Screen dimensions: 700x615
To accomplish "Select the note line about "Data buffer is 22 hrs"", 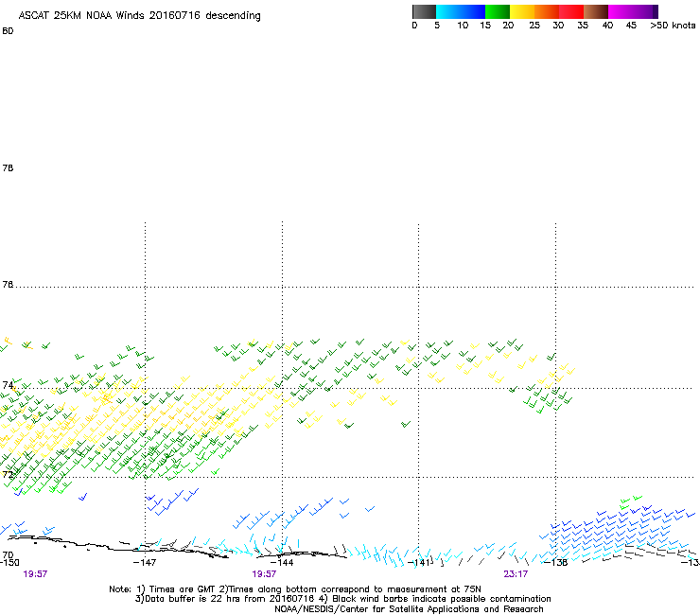I will click(x=342, y=599).
